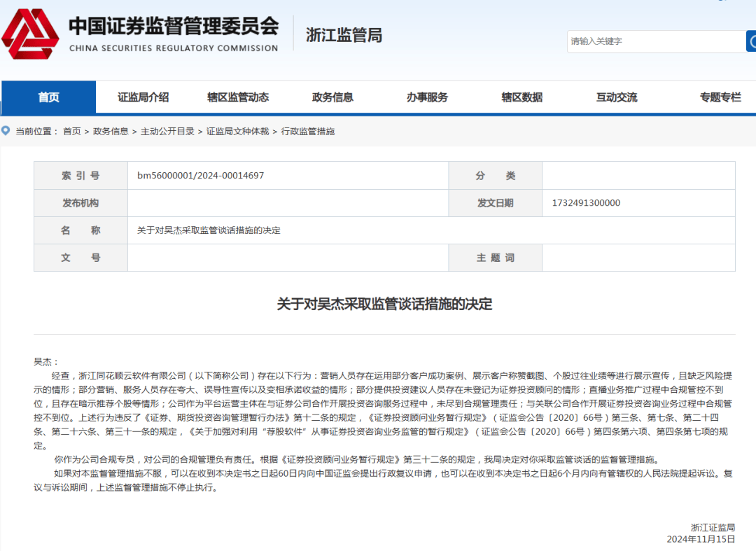Screen dimensions: 756x551
Task: Click the 政务信息 breadcrumb link
Action: tap(111, 131)
